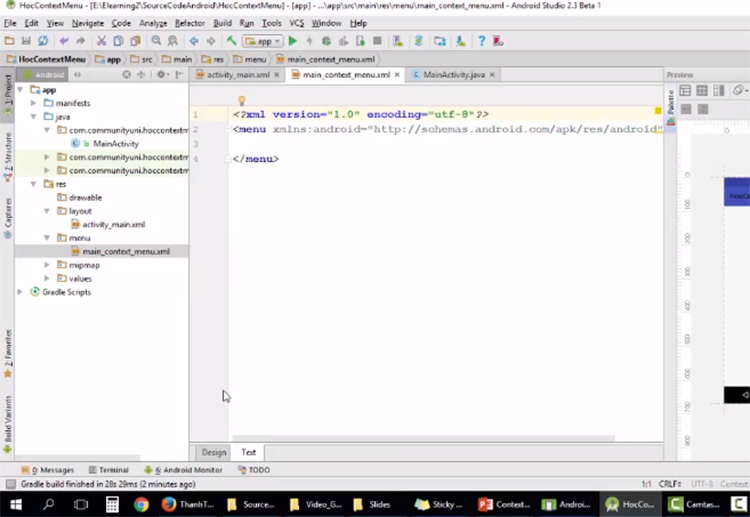Click the Synchronize refresh icon in toolbar
The height and width of the screenshot is (517, 750).
[42, 41]
